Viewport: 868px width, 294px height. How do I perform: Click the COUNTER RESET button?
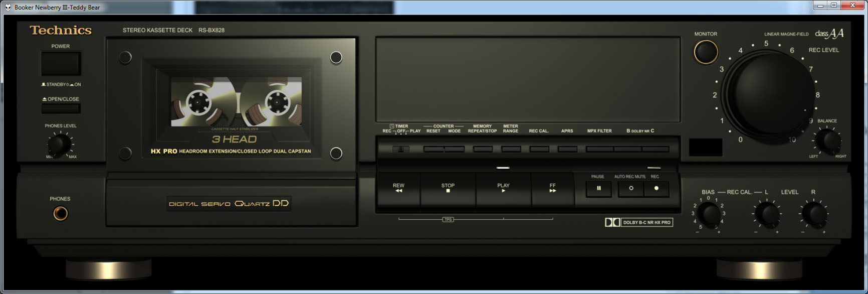tap(433, 149)
